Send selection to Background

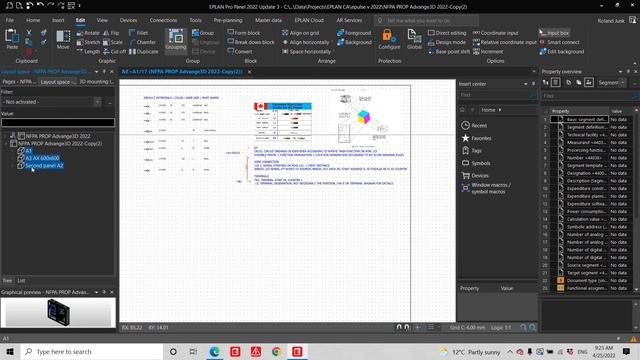354,42
